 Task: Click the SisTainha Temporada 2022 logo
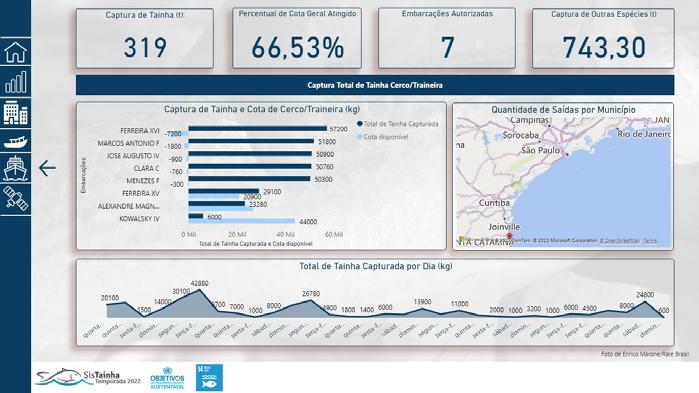tap(88, 378)
